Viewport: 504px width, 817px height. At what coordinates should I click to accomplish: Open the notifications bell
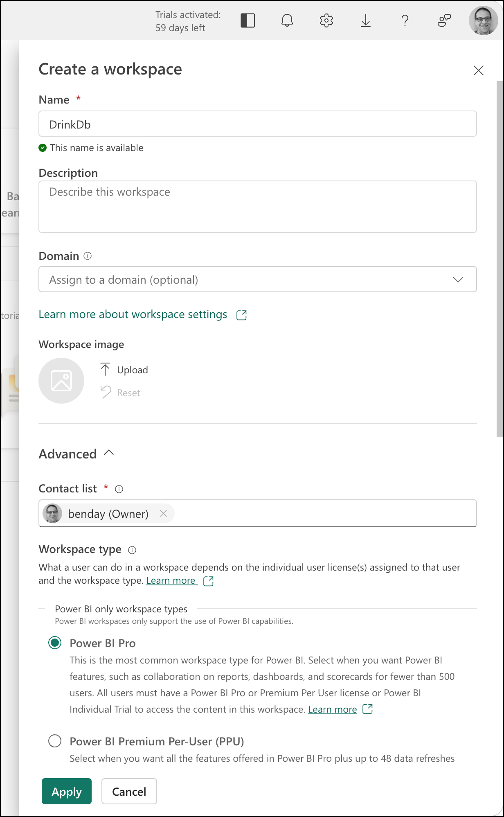coord(287,20)
